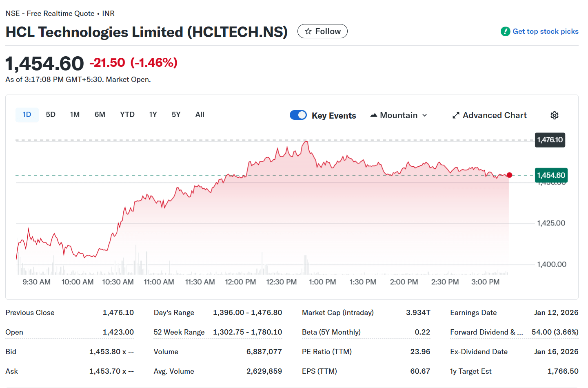Click the green icon beside Get top stock picks
The image size is (588, 388).
coord(505,31)
